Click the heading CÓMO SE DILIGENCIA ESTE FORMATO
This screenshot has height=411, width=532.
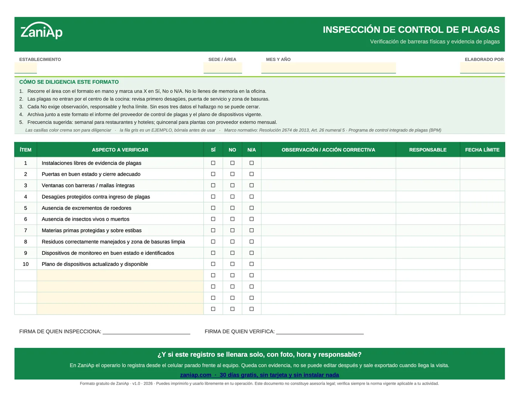coord(69,82)
